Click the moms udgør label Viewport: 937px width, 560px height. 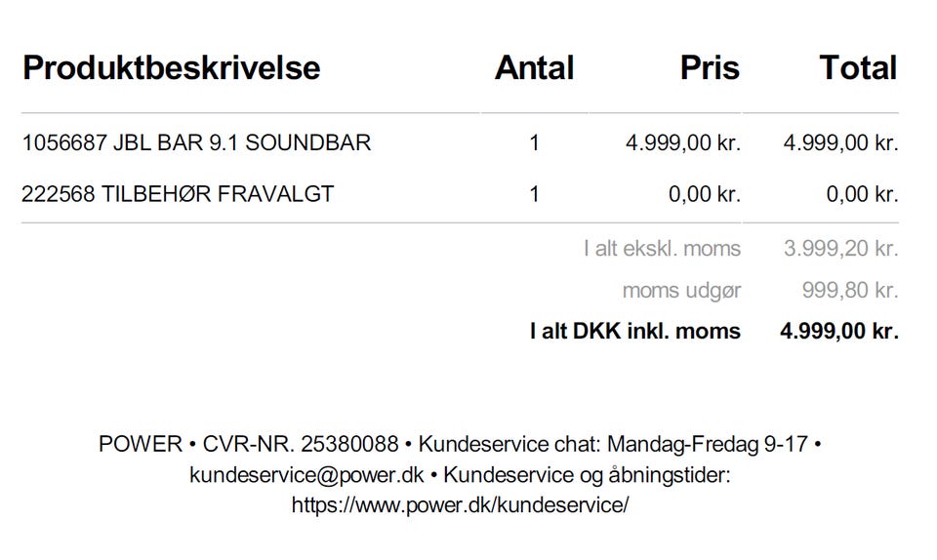pyautogui.click(x=682, y=291)
